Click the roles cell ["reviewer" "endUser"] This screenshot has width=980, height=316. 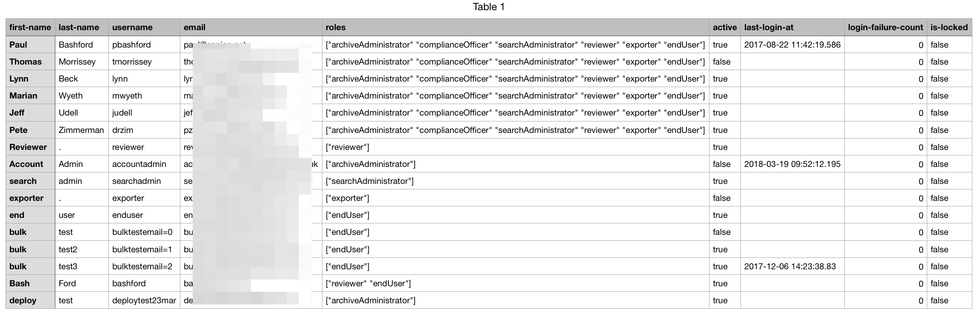[x=368, y=284]
